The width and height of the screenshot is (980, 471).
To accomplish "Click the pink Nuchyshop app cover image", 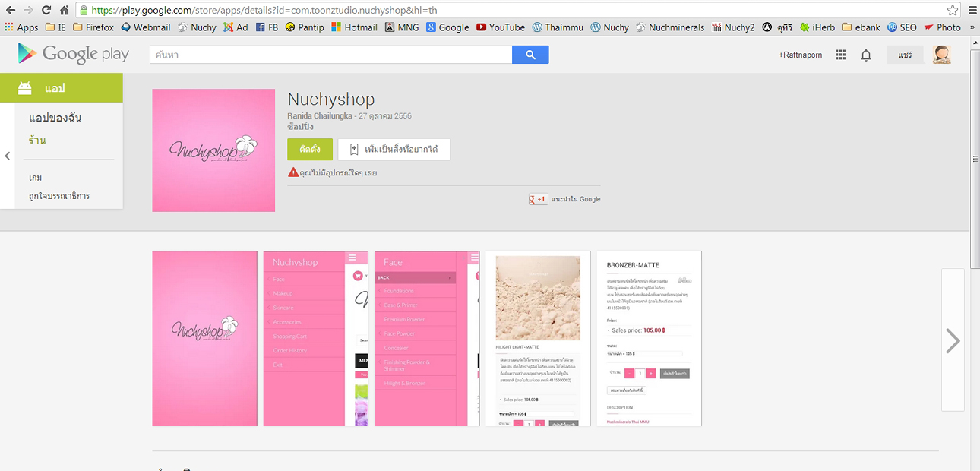I will click(x=213, y=150).
